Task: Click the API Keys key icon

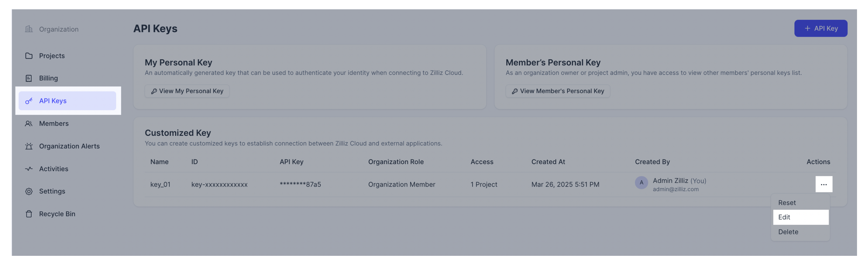Action: point(29,101)
